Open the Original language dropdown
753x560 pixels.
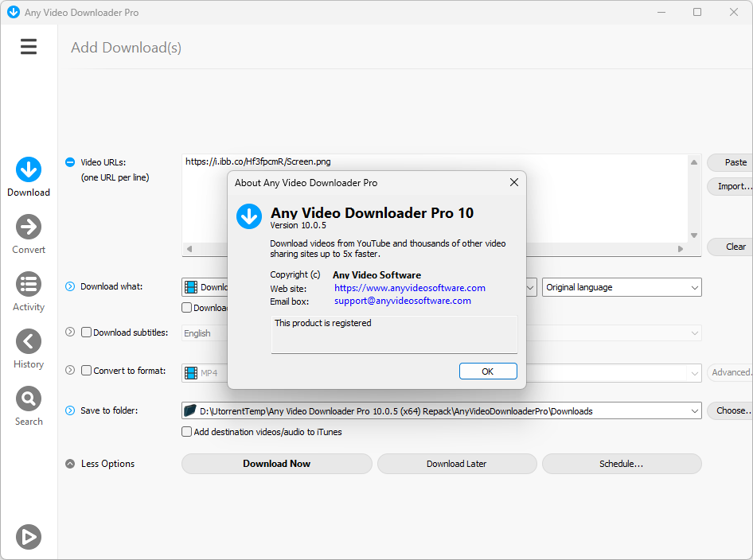pos(622,287)
